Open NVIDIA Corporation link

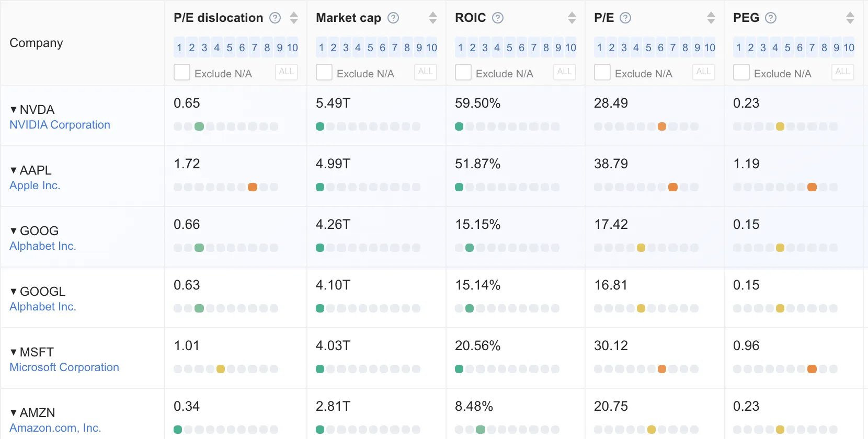[x=60, y=125]
